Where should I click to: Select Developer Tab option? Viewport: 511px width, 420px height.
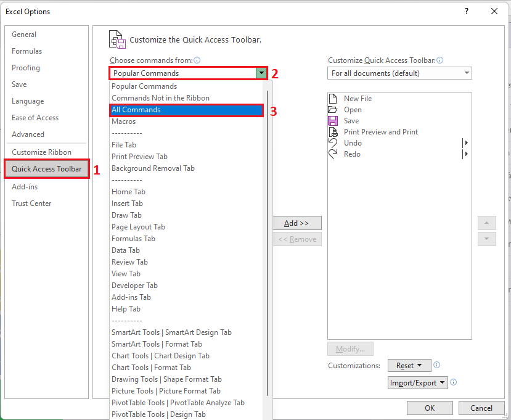187,286
